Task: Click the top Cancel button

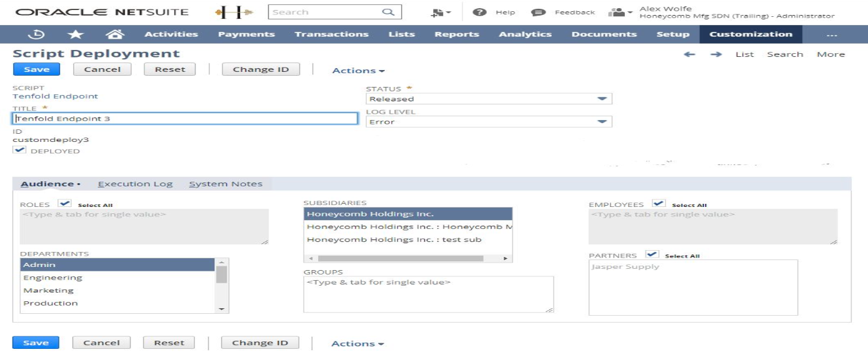Action: pyautogui.click(x=102, y=69)
